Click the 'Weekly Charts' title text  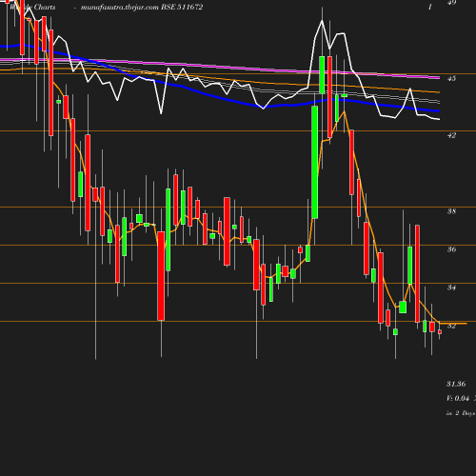tap(32, 7)
